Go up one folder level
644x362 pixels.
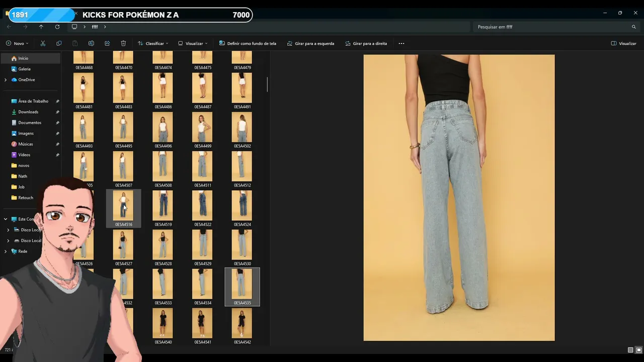pos(41,27)
